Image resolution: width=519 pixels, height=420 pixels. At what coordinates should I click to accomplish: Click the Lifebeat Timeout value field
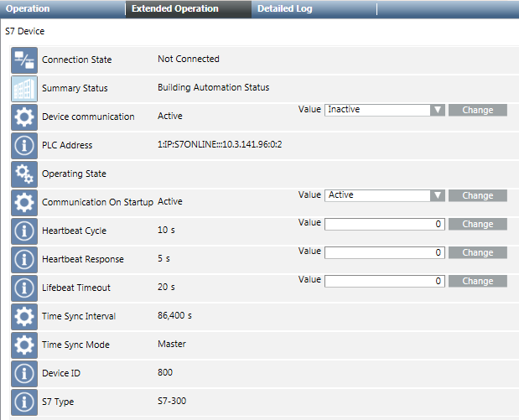pos(385,281)
